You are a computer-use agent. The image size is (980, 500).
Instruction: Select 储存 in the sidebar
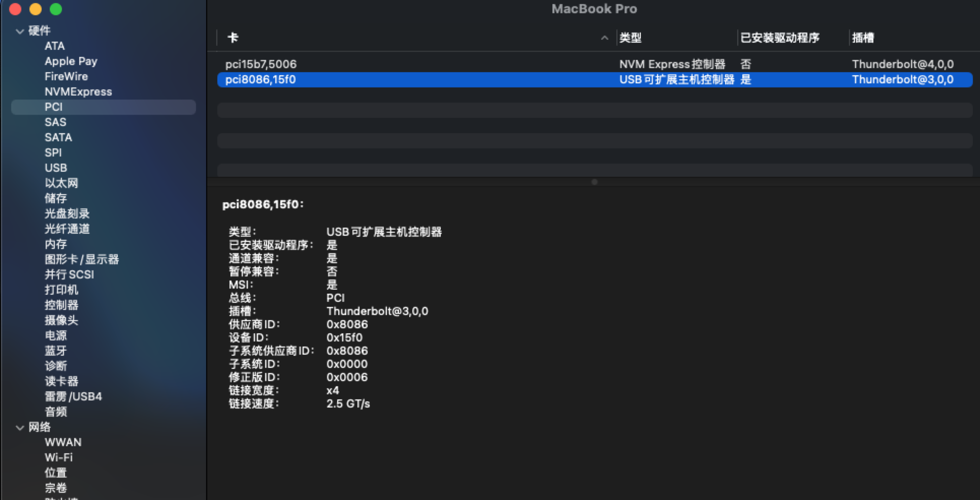click(55, 198)
